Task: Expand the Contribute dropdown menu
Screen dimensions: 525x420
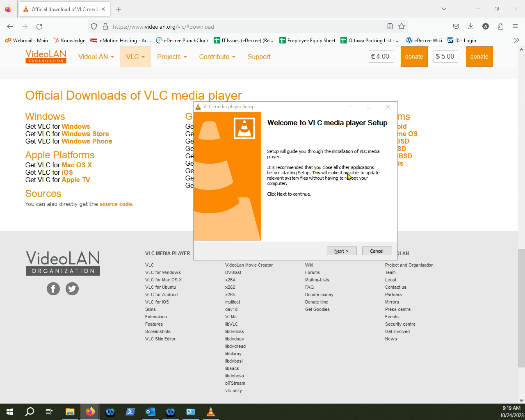Action: click(x=217, y=57)
